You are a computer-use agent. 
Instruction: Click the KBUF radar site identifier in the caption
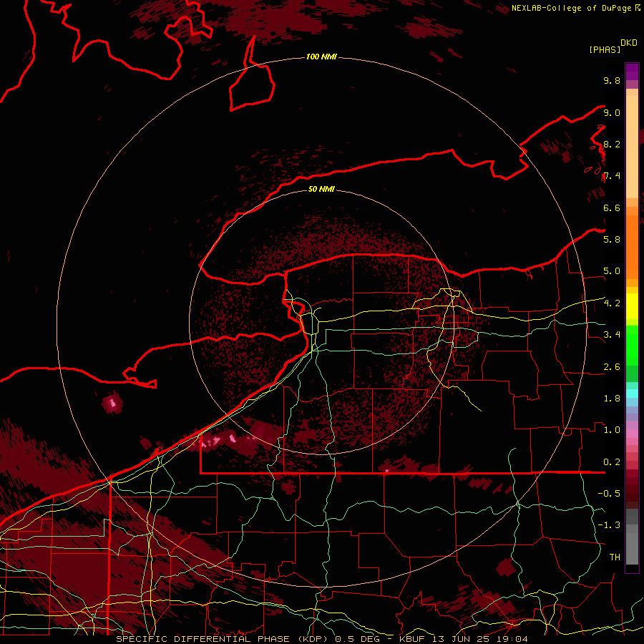(412, 639)
